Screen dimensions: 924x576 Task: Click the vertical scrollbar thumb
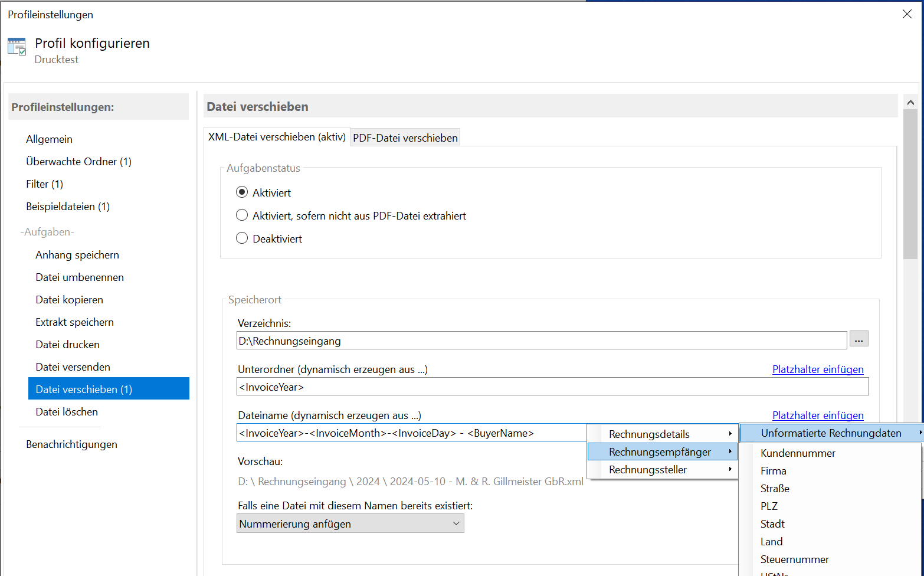coord(910,184)
